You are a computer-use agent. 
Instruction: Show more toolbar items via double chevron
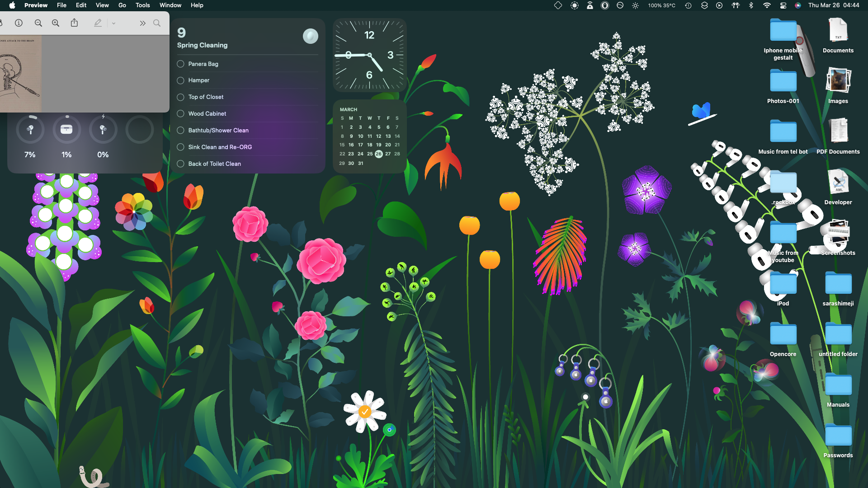[142, 23]
